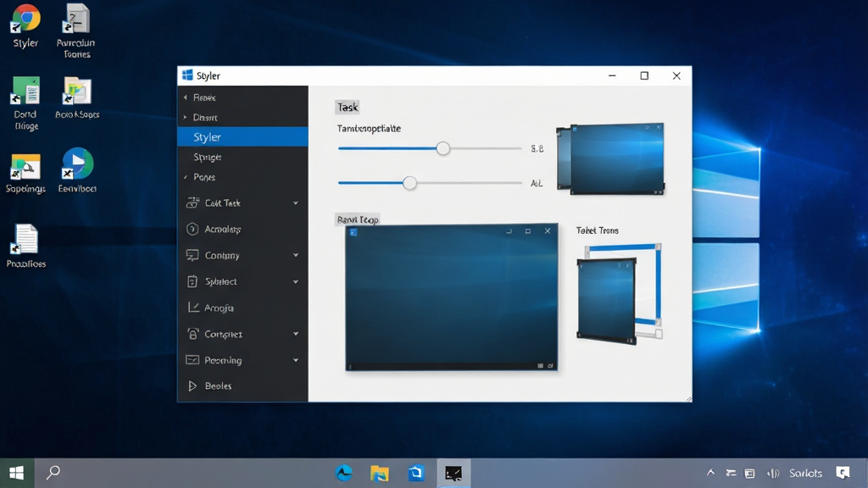
Task: Expand the Conprect dropdown arrow
Action: (x=296, y=334)
